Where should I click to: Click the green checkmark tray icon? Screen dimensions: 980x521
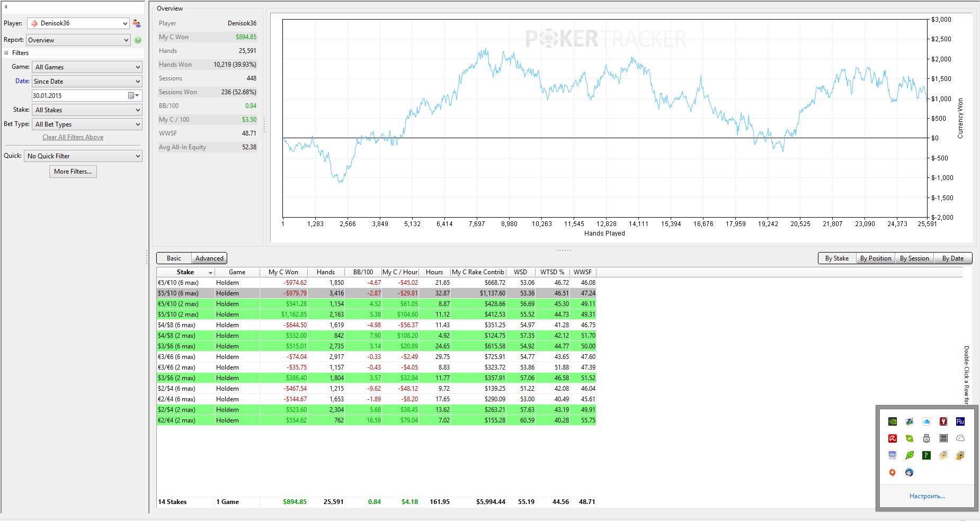[x=910, y=438]
